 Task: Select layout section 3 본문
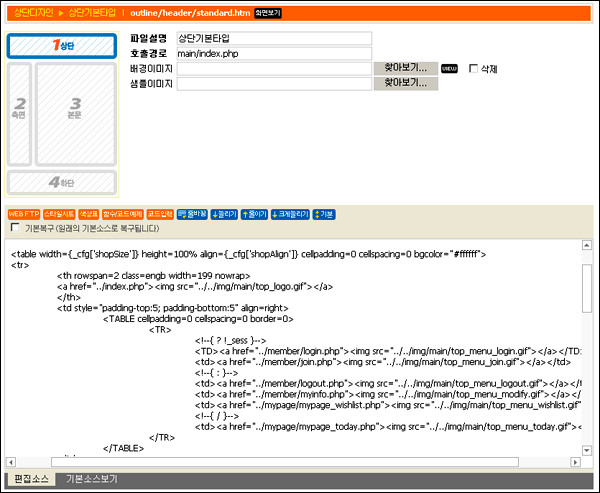pos(75,114)
